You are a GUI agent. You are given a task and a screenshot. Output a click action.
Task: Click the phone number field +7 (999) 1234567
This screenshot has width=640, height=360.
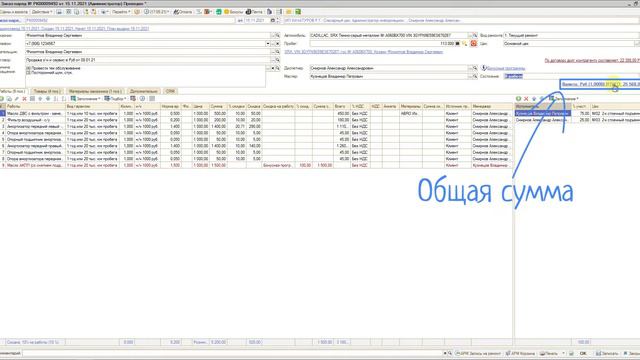pos(145,44)
